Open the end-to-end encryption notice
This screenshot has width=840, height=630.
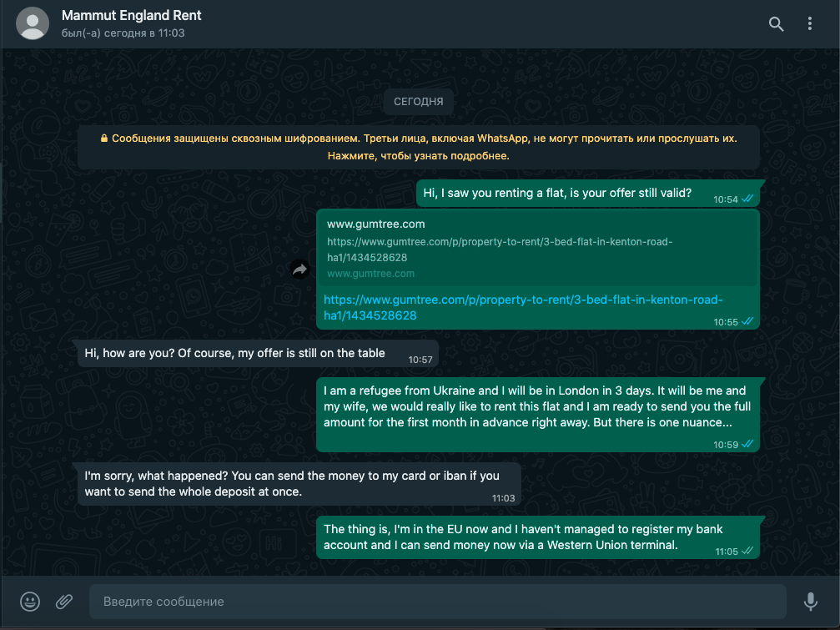pyautogui.click(x=419, y=148)
